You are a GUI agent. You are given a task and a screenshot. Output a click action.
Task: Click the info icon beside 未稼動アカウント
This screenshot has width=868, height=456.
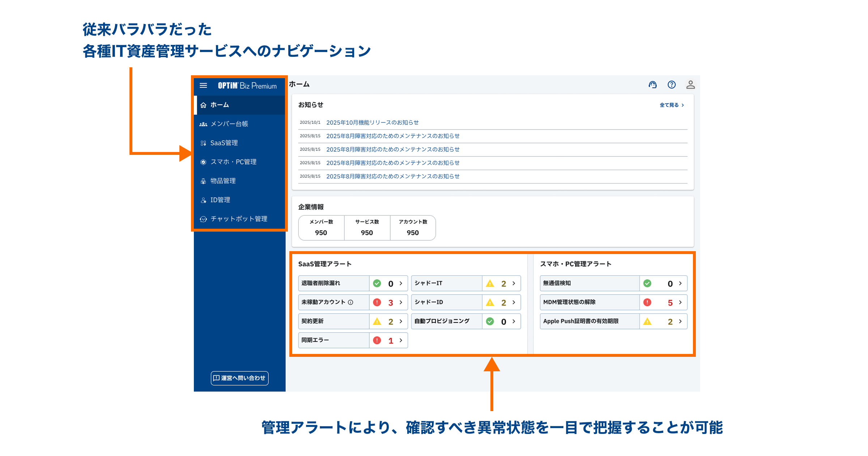pos(350,303)
